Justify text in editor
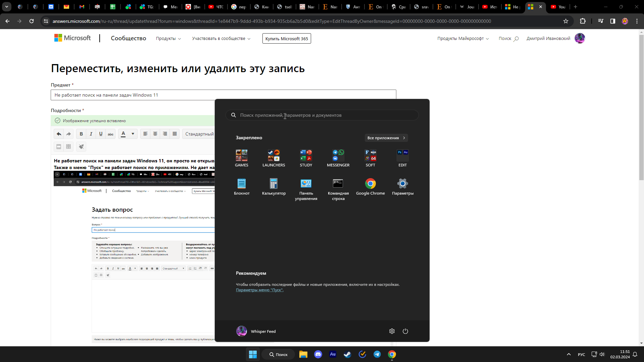Image resolution: width=644 pixels, height=362 pixels. pyautogui.click(x=175, y=134)
